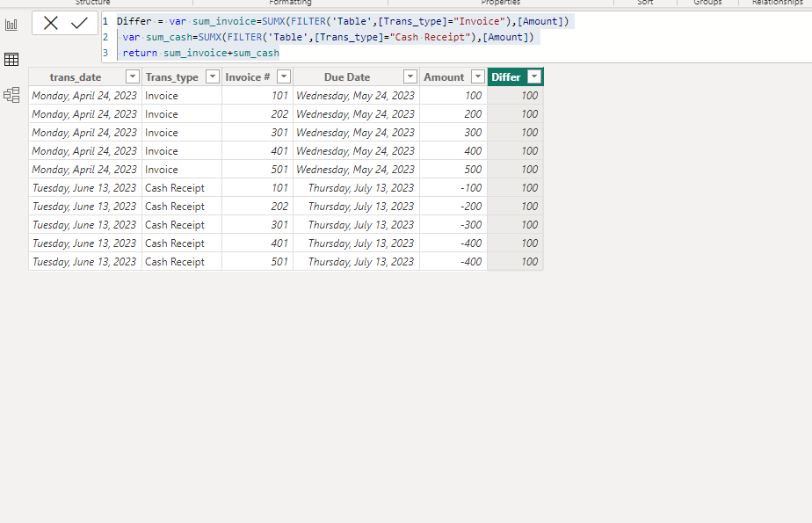Select Amount cell -400 for invoice 501
This screenshot has width=812, height=523.
(x=453, y=262)
